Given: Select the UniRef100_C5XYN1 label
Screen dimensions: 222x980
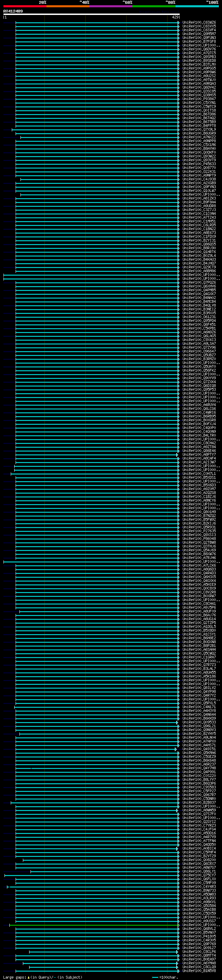Looking at the screenshot, I should 199,103.
